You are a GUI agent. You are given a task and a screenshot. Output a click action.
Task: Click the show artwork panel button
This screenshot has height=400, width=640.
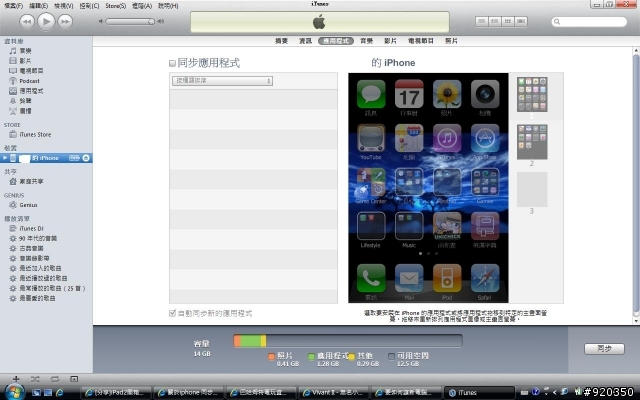coord(74,379)
